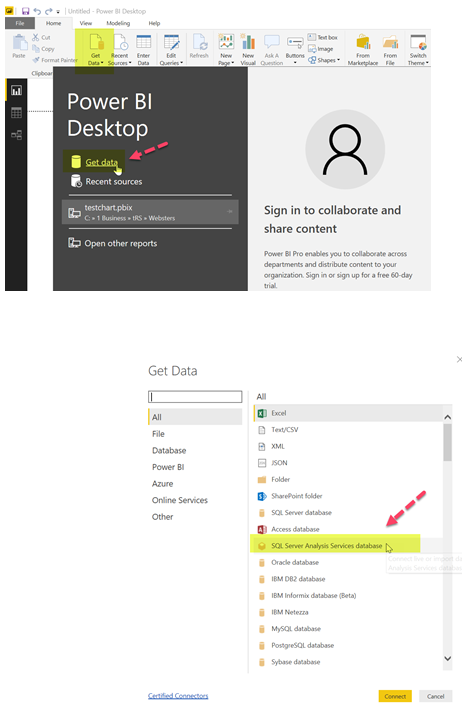Screen dimensions: 462x711
Task: Click the Get Data dialog search field
Action: pyautogui.click(x=195, y=397)
